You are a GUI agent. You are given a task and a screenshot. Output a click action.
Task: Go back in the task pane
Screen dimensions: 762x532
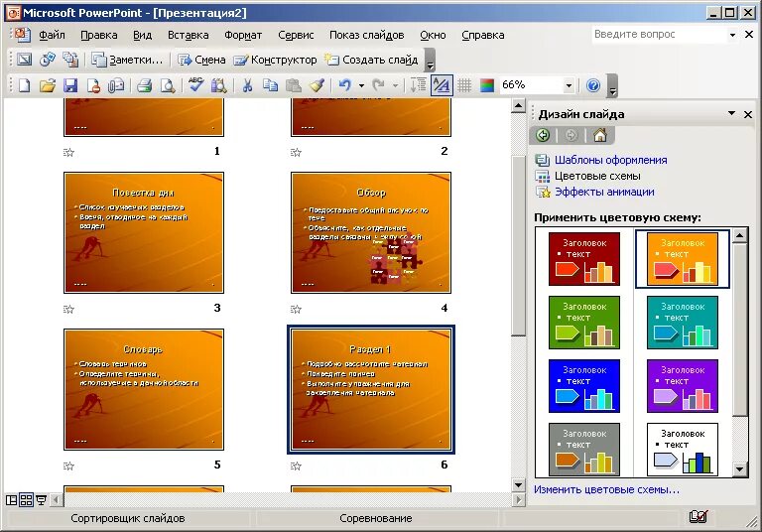tap(543, 135)
